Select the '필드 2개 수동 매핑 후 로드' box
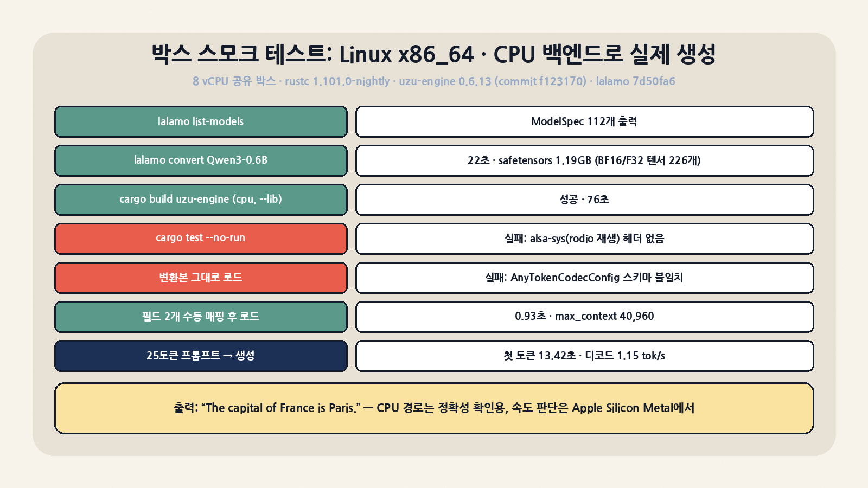 click(201, 317)
